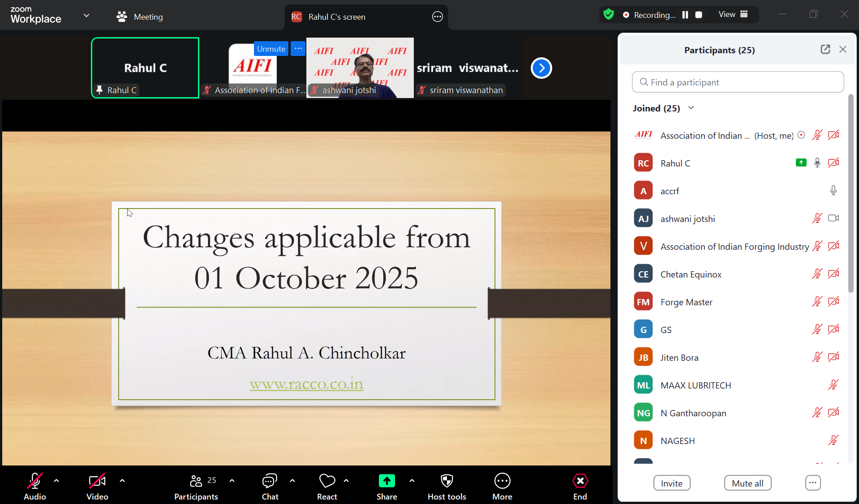Open the Chat panel icon

tap(270, 481)
